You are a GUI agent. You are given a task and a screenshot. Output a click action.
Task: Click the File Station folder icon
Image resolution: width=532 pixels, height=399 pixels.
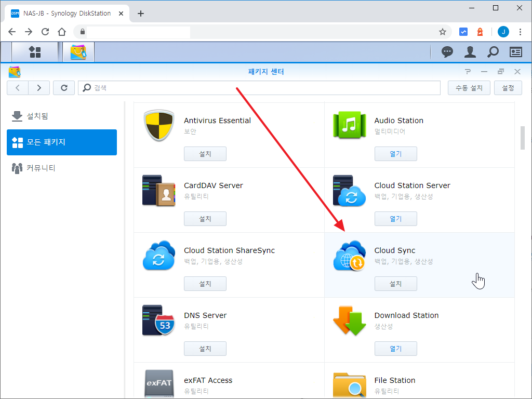(x=350, y=385)
